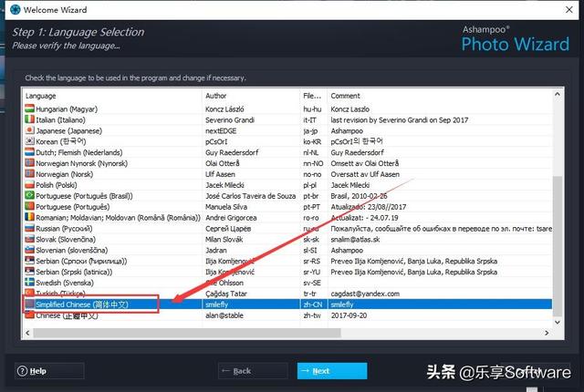Select the Korean language row

(287, 141)
